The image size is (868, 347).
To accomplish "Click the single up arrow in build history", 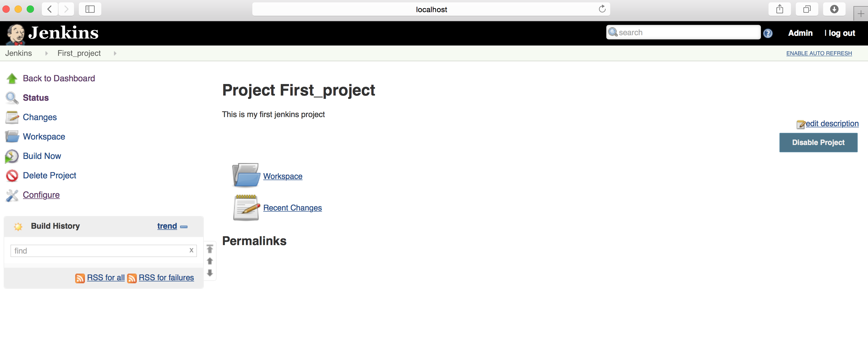I will [210, 261].
